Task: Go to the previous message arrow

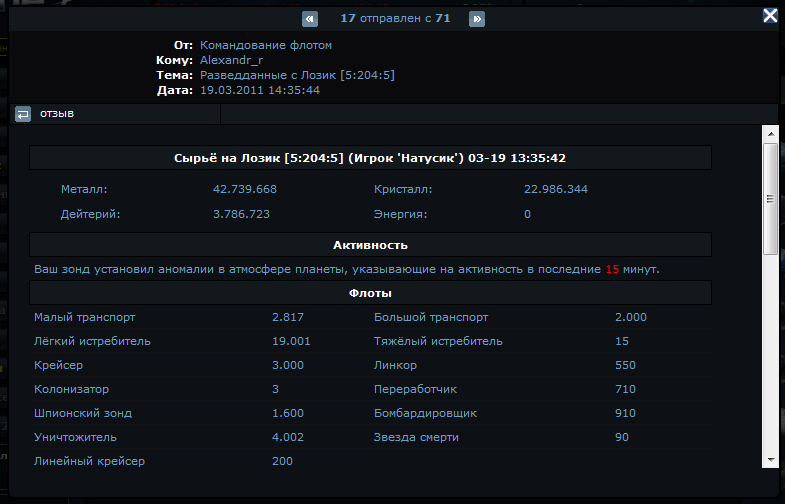Action: pos(310,19)
